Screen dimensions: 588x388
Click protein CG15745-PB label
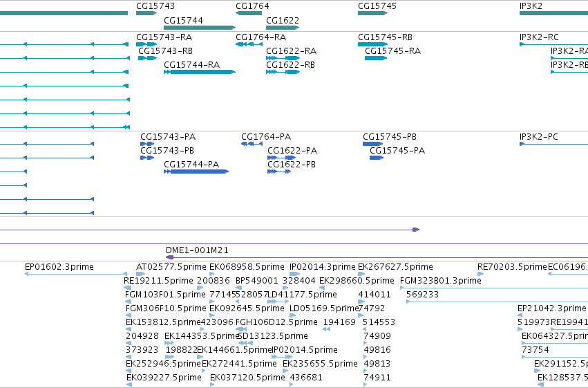click(390, 136)
